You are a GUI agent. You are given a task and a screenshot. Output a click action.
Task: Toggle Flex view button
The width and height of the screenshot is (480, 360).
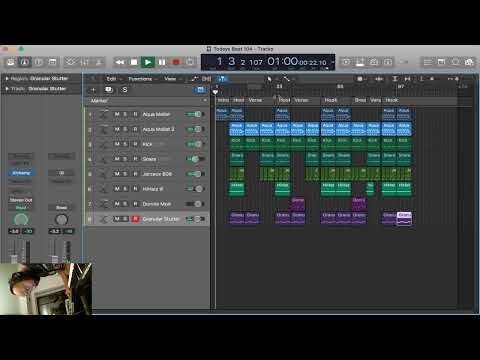pyautogui.click(x=207, y=79)
